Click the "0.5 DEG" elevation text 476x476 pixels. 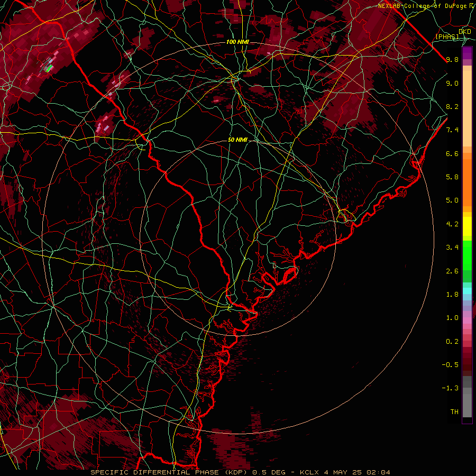[x=269, y=472]
